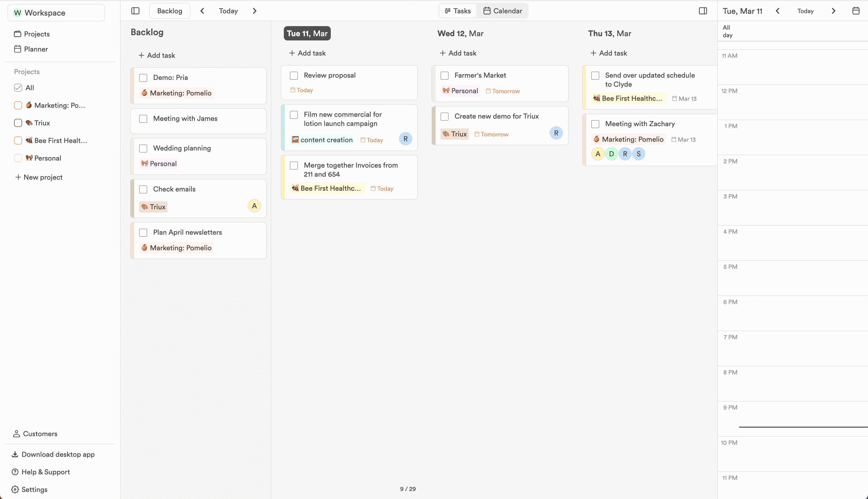Image resolution: width=868 pixels, height=499 pixels.
Task: Toggle the All projects filter checkbox
Action: pyautogui.click(x=18, y=88)
